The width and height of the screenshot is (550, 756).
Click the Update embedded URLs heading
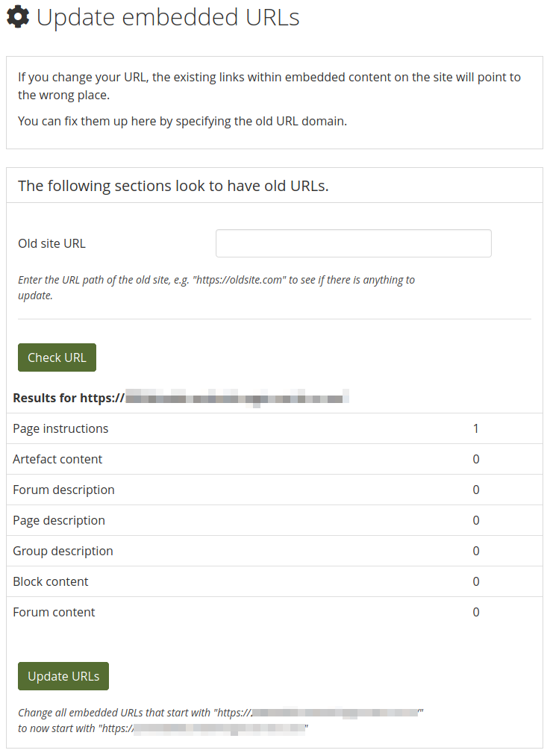pyautogui.click(x=168, y=17)
